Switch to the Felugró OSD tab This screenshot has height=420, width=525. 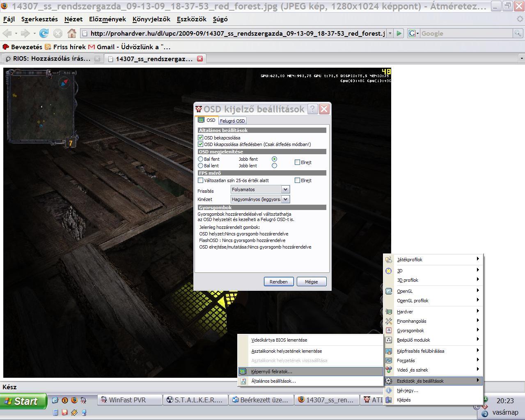pos(232,121)
